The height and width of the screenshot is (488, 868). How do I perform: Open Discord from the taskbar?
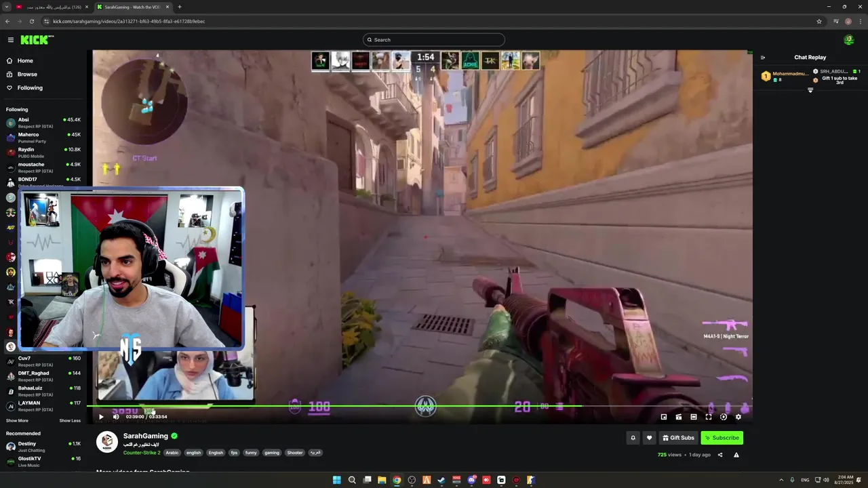(471, 480)
